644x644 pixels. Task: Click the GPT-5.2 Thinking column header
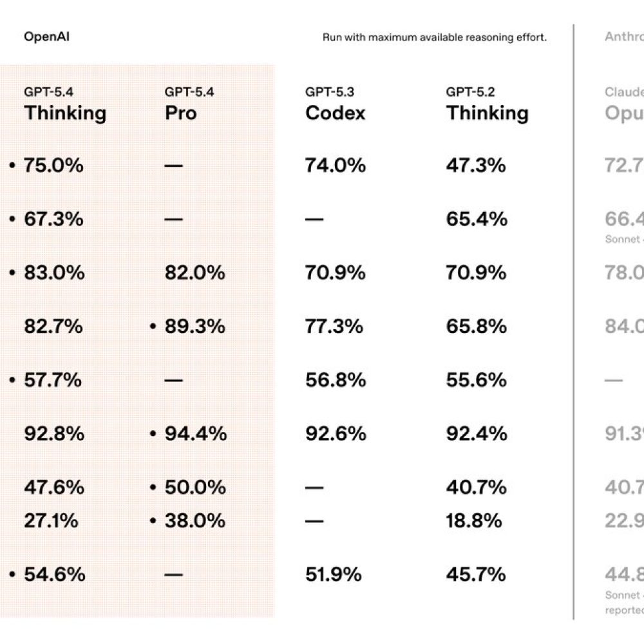pyautogui.click(x=487, y=105)
